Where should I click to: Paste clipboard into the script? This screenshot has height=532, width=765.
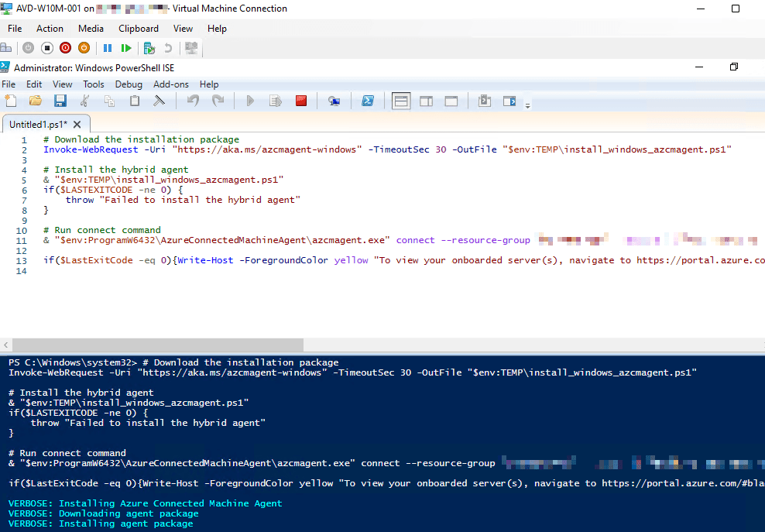point(135,101)
